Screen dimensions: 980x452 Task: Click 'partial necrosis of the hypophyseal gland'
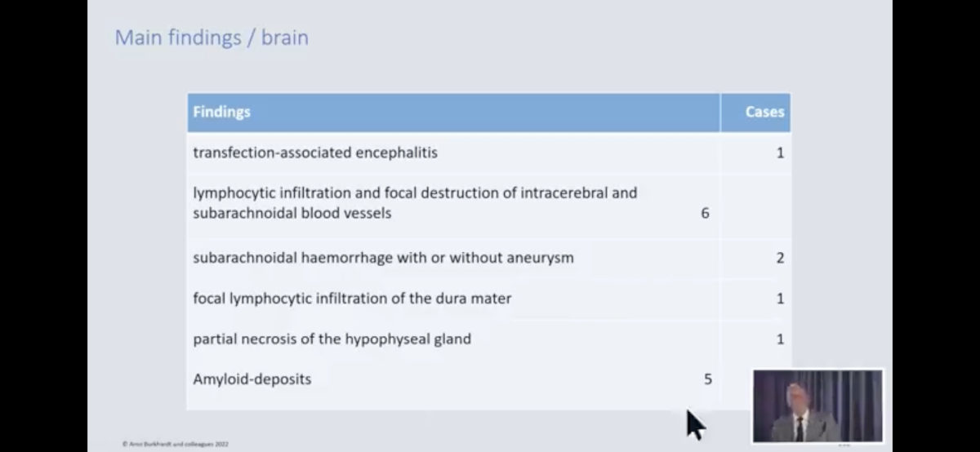tap(332, 339)
